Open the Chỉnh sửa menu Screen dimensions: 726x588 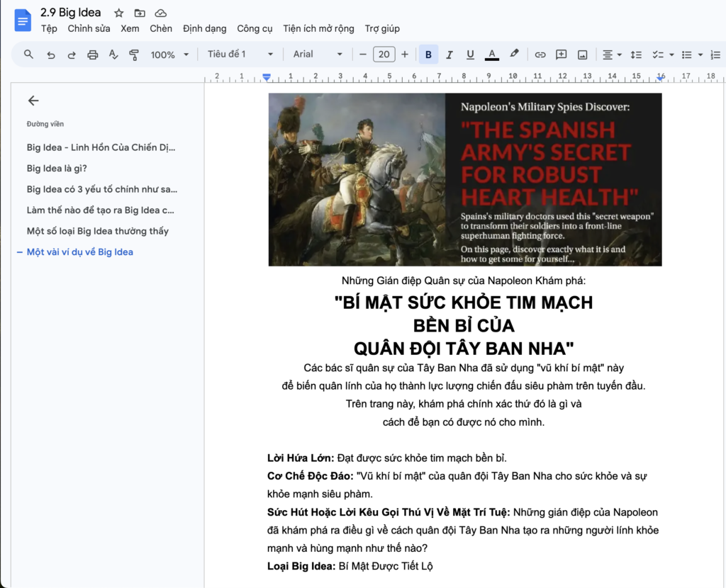click(89, 28)
